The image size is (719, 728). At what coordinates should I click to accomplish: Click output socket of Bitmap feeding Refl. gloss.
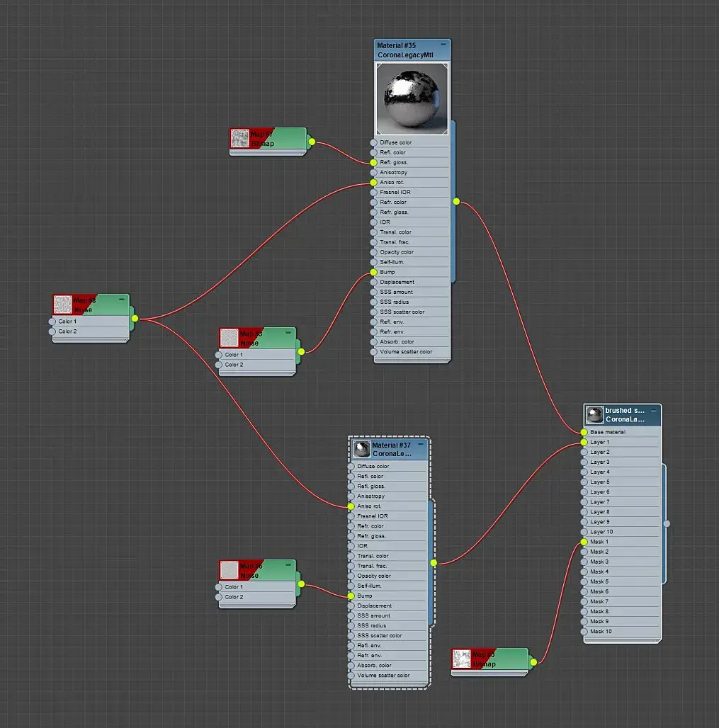click(x=312, y=142)
